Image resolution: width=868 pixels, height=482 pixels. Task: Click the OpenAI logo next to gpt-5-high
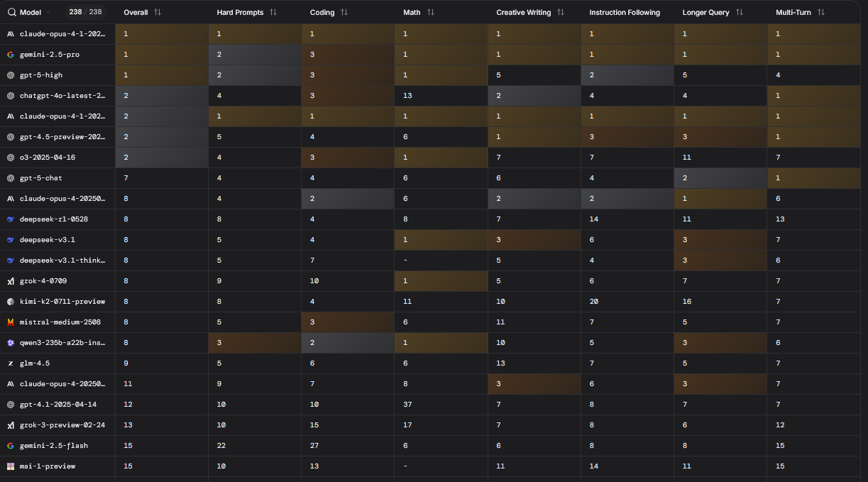pyautogui.click(x=9, y=75)
